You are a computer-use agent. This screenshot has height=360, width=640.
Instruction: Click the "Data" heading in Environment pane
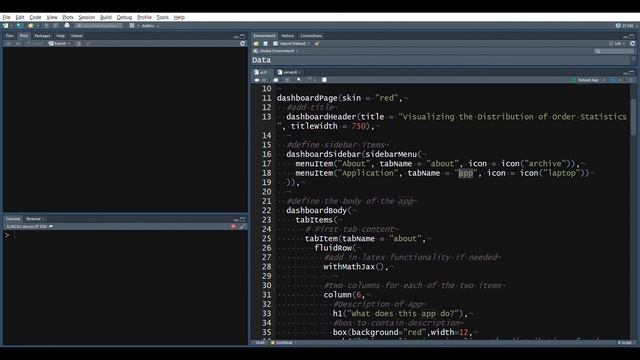tap(261, 60)
